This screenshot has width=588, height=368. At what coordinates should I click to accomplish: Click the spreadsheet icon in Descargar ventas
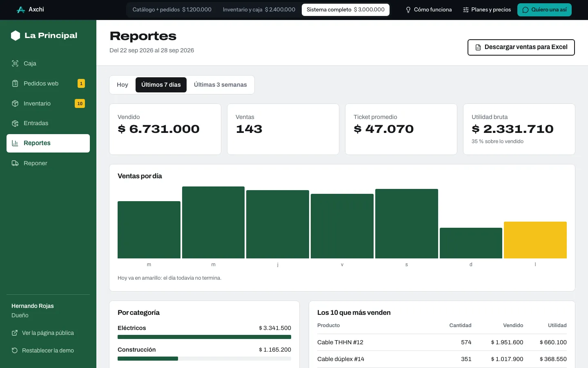tap(478, 47)
